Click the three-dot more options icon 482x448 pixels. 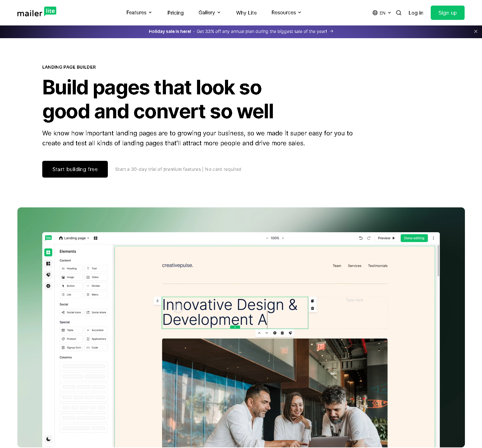pyautogui.click(x=434, y=238)
